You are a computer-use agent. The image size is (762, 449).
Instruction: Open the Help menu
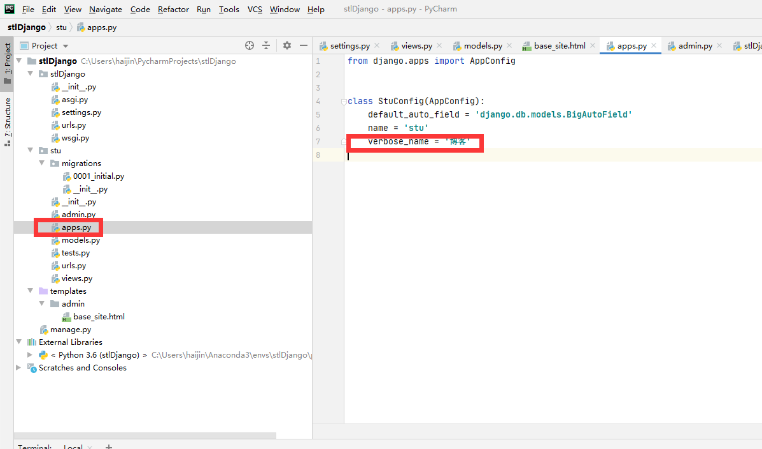point(316,9)
